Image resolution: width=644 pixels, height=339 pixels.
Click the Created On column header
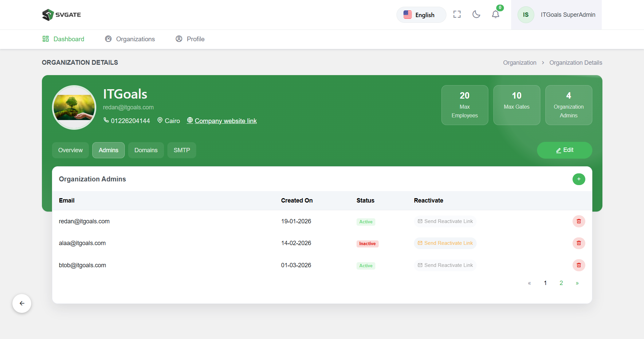(x=297, y=201)
